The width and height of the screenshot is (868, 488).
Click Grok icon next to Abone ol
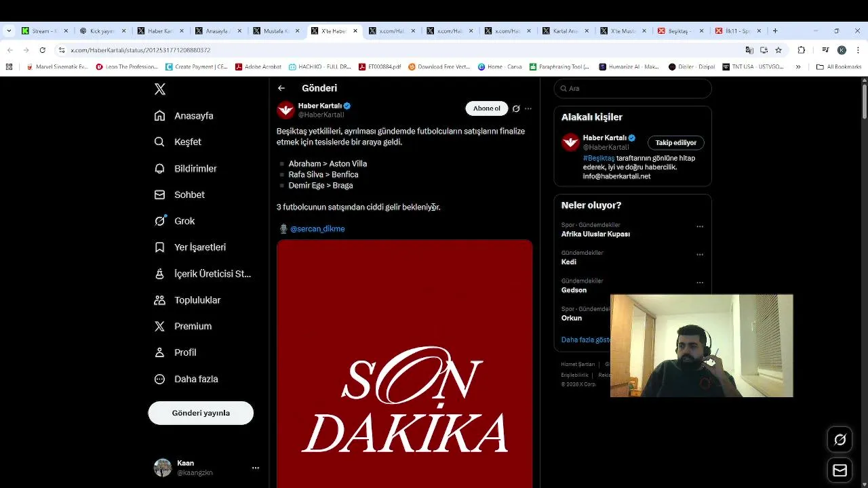[x=516, y=108]
